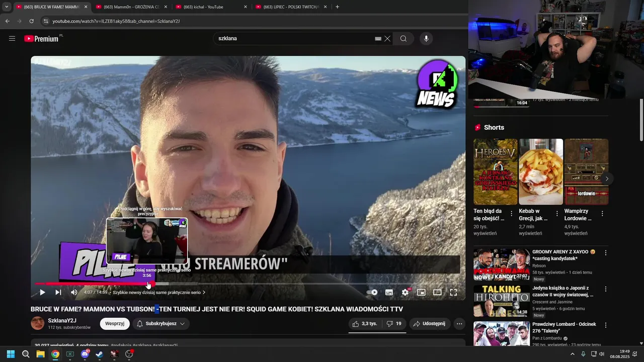
Task: Open Jedyna książka o Japonii video
Action: [502, 301]
